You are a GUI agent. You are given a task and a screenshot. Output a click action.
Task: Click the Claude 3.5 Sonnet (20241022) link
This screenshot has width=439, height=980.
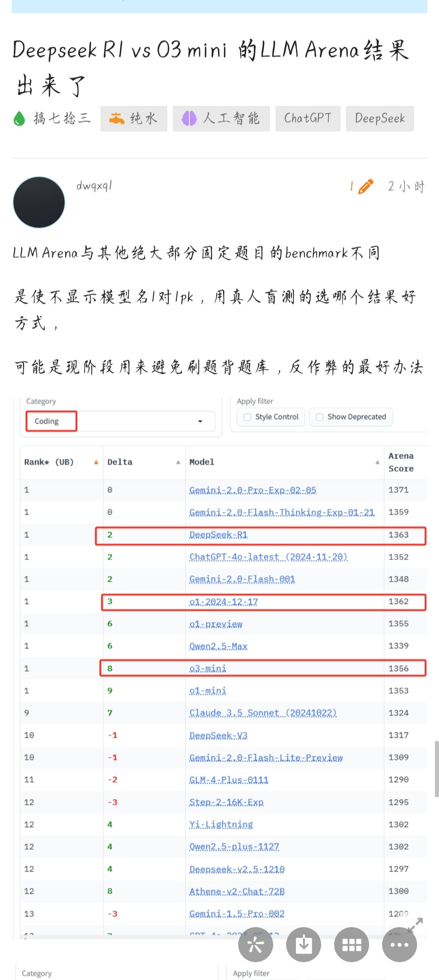click(x=263, y=713)
